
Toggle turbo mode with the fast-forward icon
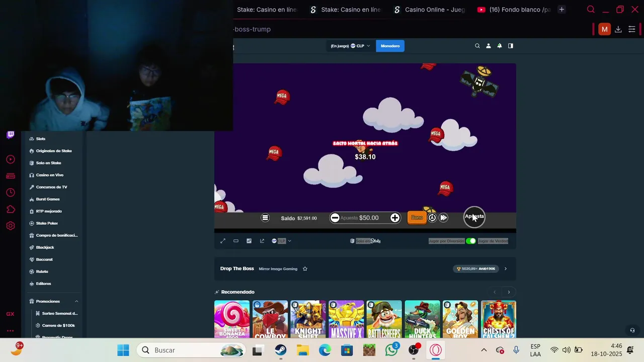point(443,218)
